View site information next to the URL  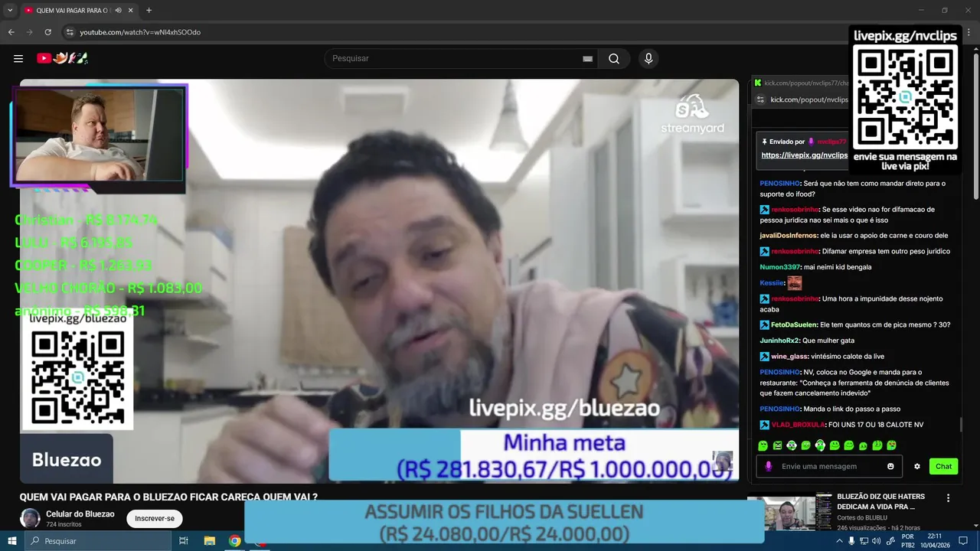(70, 32)
